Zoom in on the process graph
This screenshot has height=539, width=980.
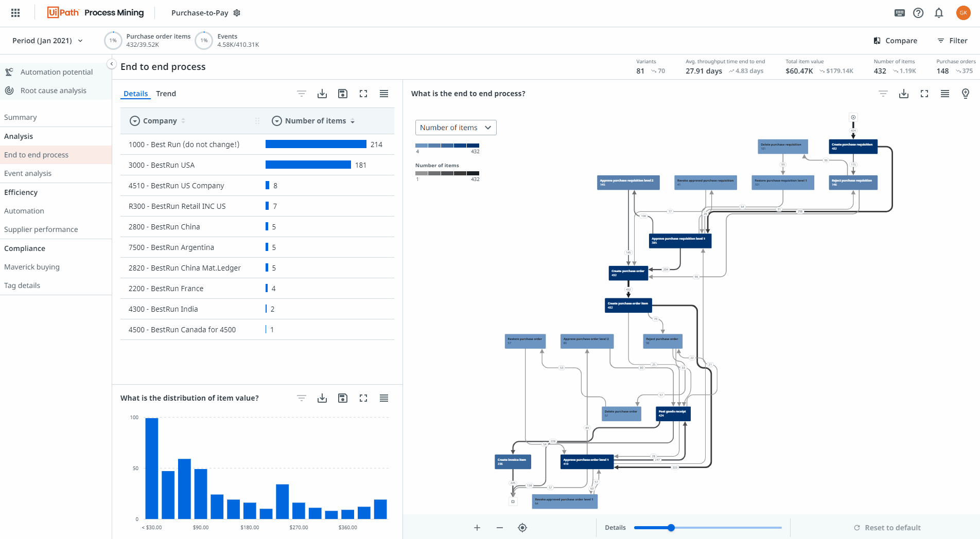477,528
